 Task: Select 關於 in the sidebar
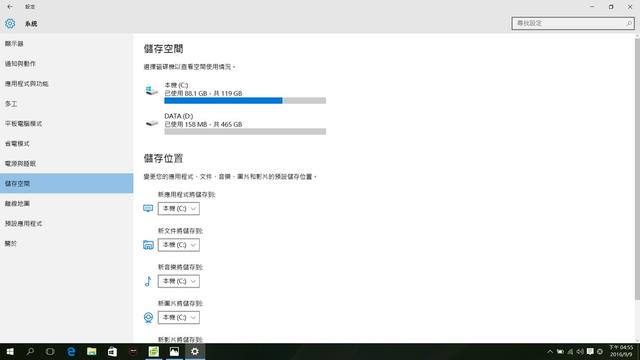coord(67,243)
